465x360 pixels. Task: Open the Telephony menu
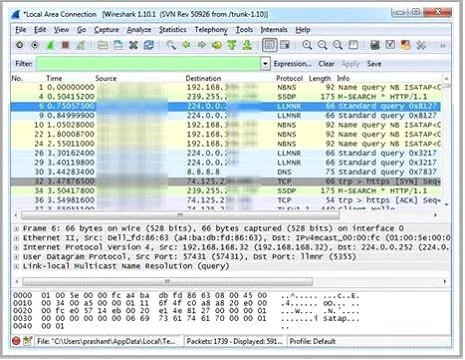pyautogui.click(x=211, y=30)
